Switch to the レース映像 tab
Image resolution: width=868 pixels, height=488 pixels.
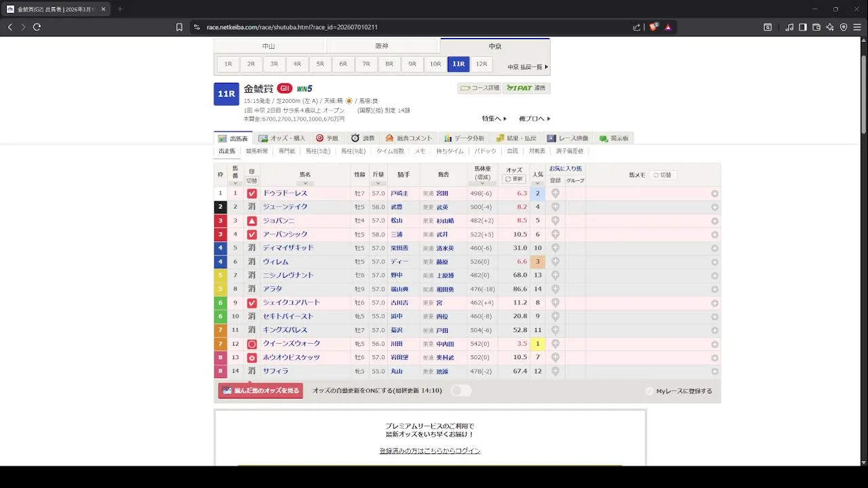pos(568,138)
